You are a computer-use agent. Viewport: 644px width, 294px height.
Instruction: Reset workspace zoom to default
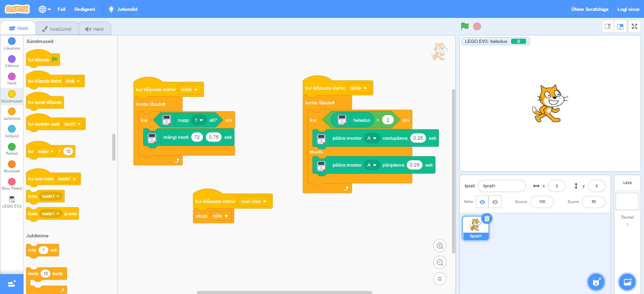coord(440,279)
